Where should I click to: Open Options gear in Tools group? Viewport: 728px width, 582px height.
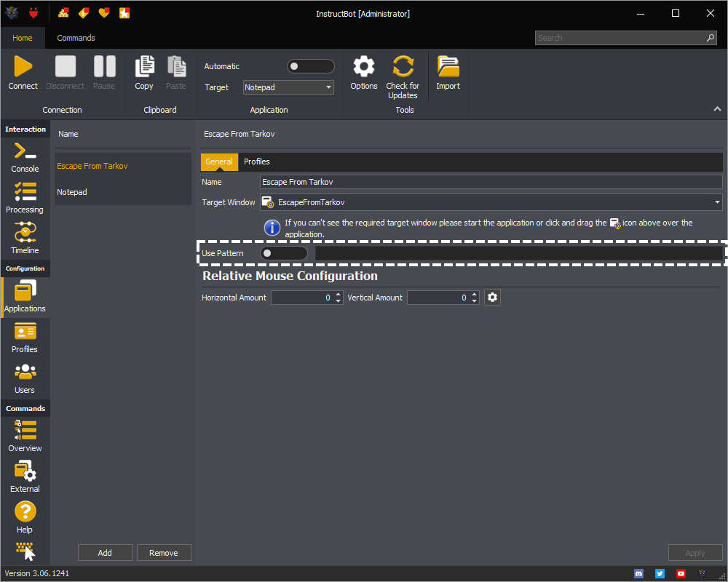click(x=363, y=66)
